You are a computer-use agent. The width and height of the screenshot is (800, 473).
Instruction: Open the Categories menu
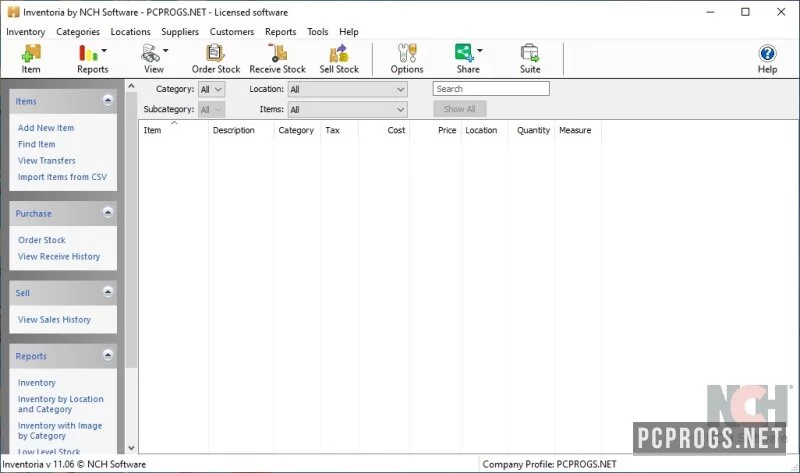pos(78,32)
